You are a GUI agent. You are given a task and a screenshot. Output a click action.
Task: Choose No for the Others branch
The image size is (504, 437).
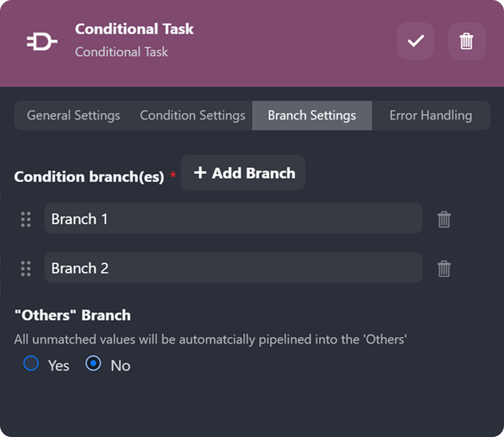click(93, 364)
